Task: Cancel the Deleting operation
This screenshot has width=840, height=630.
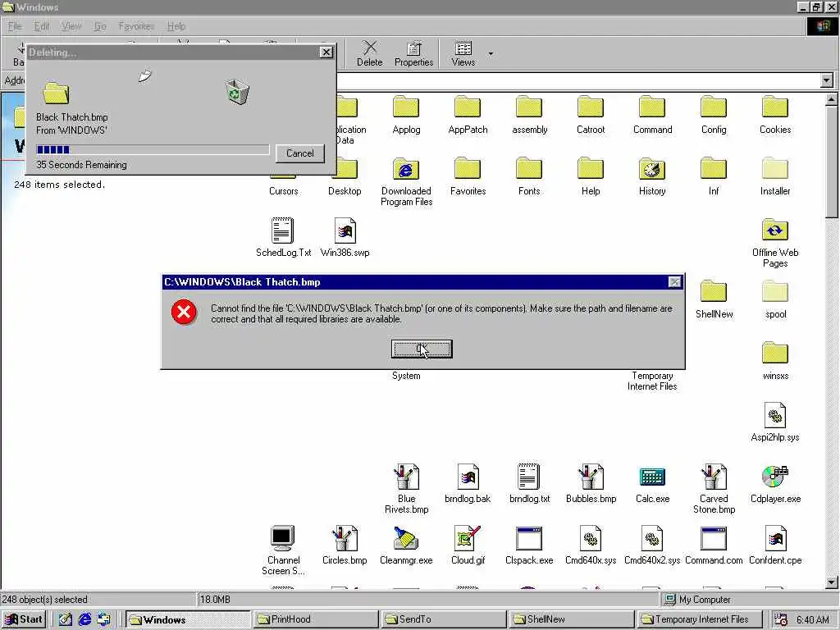Action: [300, 153]
